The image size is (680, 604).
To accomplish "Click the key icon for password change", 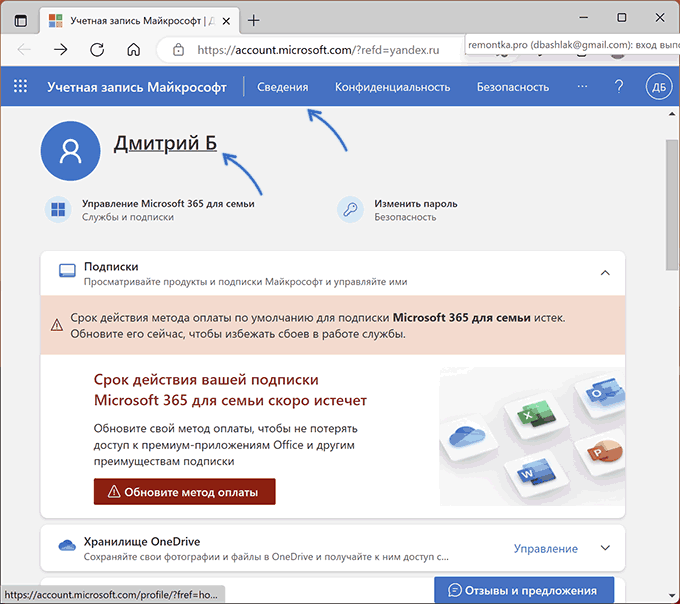I will point(350,209).
